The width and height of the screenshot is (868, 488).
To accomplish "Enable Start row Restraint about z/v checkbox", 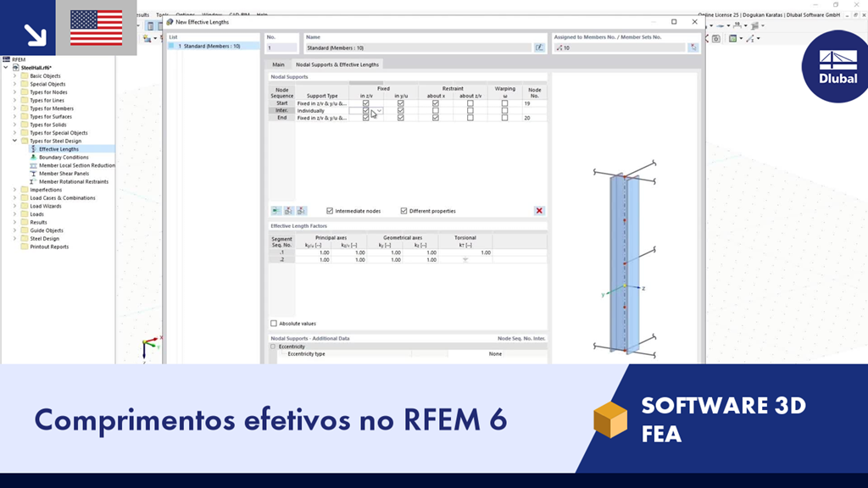I will click(x=470, y=103).
